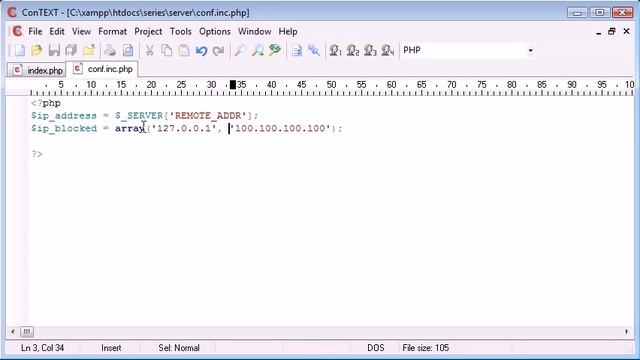
Task: Undo the last edit
Action: (x=201, y=50)
